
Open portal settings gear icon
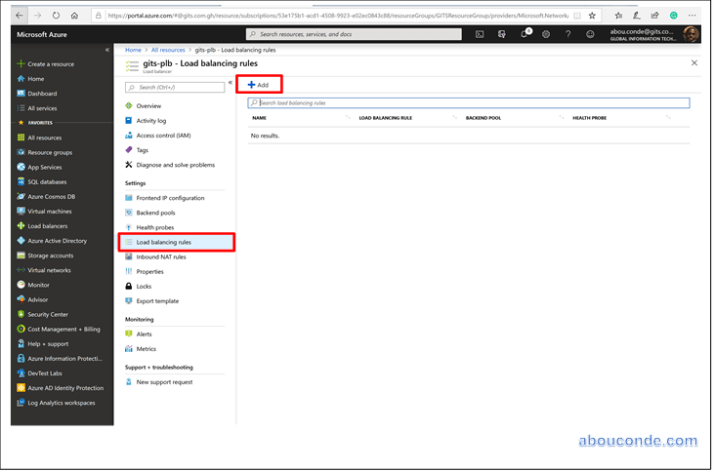tap(546, 34)
